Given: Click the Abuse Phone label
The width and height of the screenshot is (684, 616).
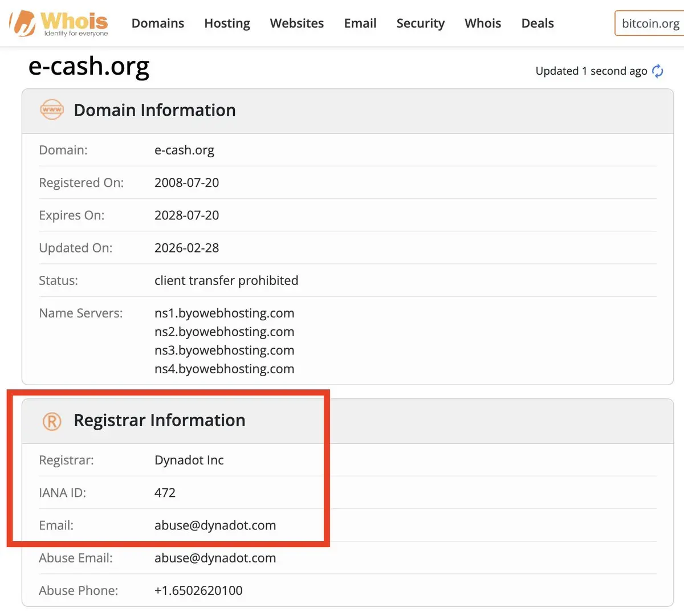Looking at the screenshot, I should click(78, 590).
